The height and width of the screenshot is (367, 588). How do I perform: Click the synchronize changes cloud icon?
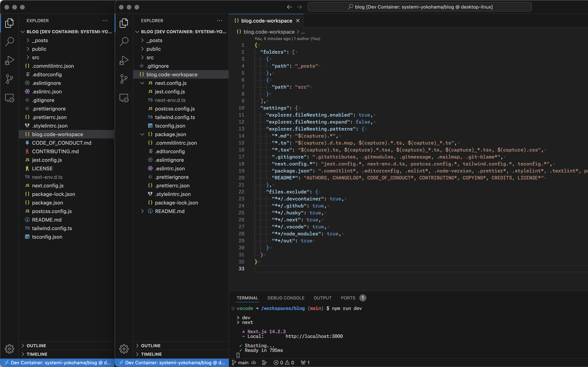254,363
